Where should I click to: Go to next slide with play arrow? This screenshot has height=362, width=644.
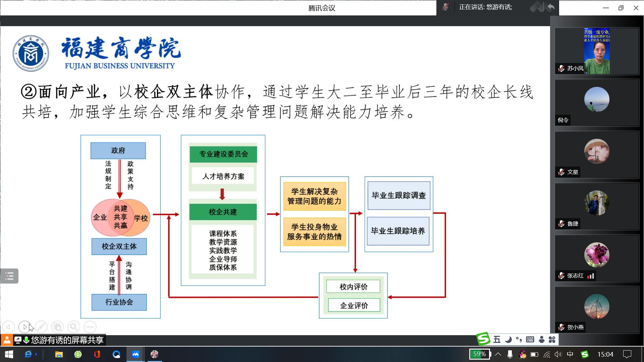coord(24,327)
